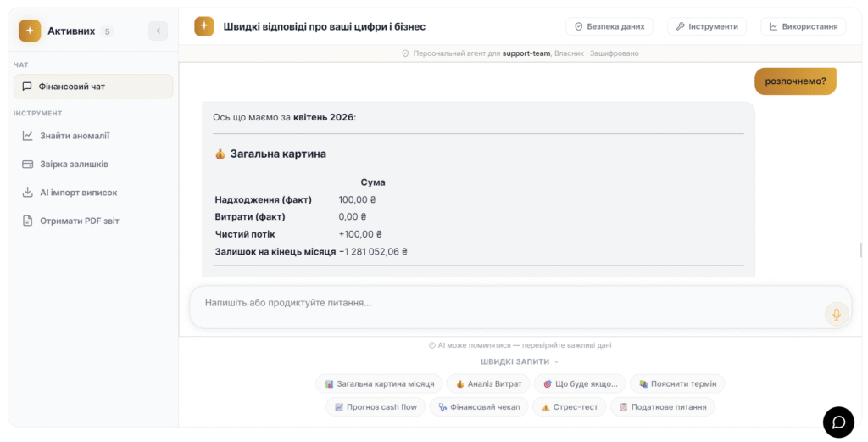Click Отримати PDF звіт
868x442 pixels.
pos(79,221)
